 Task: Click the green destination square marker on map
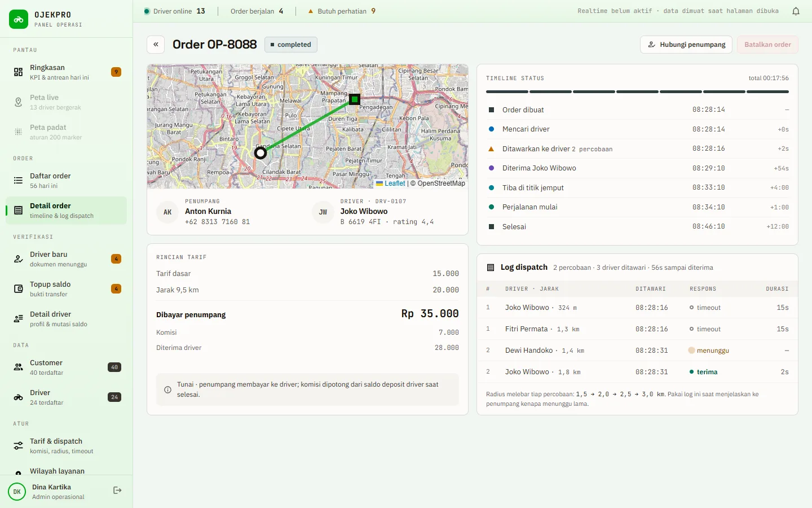[355, 99]
